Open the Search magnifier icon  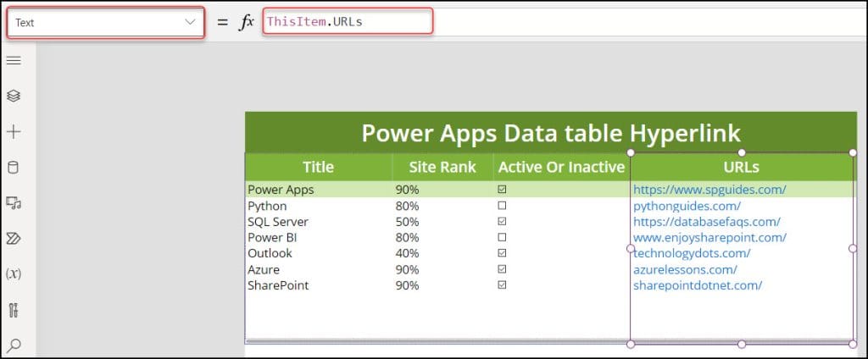(14, 345)
